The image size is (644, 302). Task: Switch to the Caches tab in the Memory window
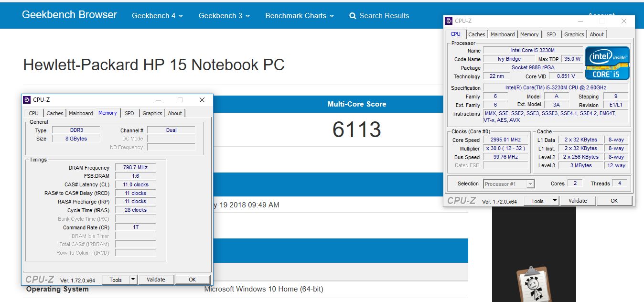click(x=54, y=113)
